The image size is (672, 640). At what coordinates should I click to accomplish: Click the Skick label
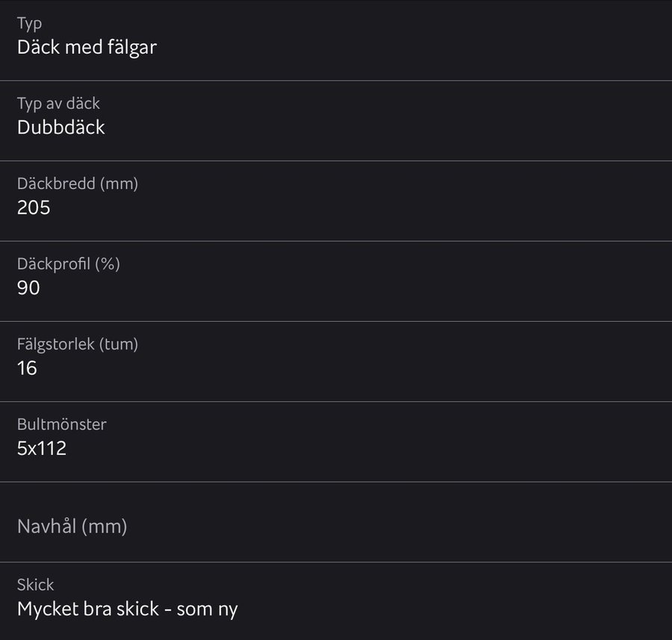click(x=36, y=585)
